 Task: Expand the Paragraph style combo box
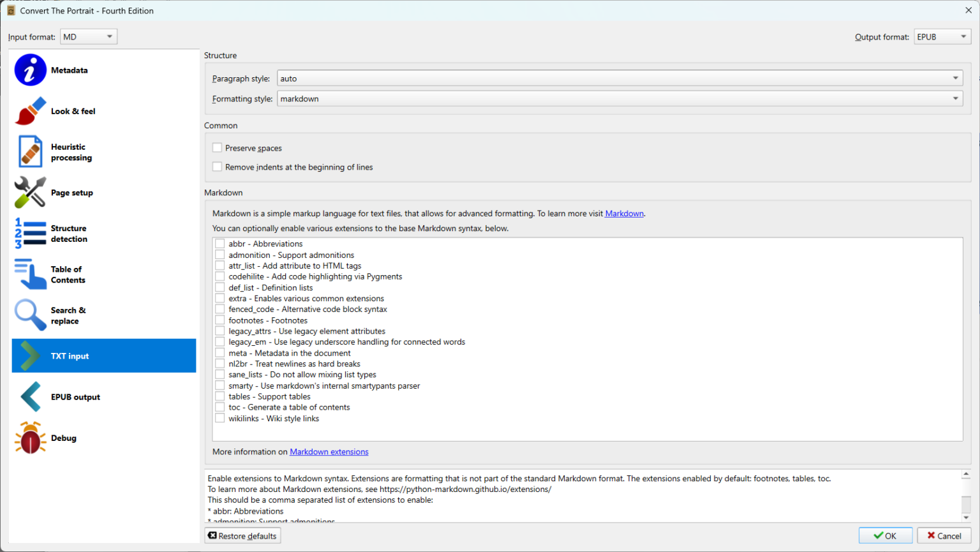(956, 78)
